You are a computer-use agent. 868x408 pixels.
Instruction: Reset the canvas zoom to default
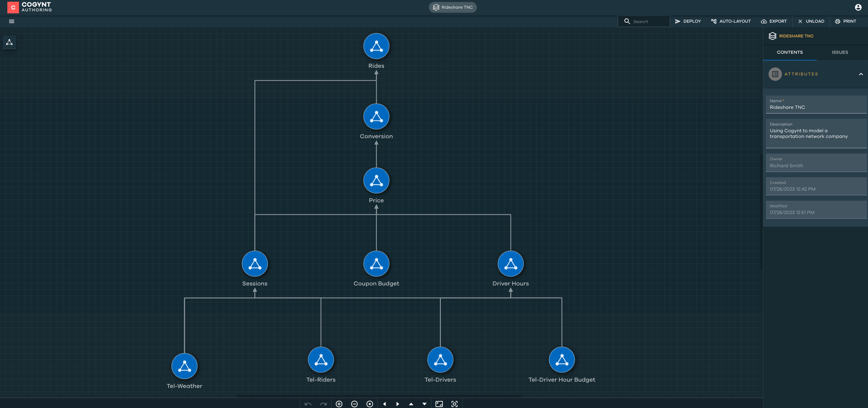[370, 404]
